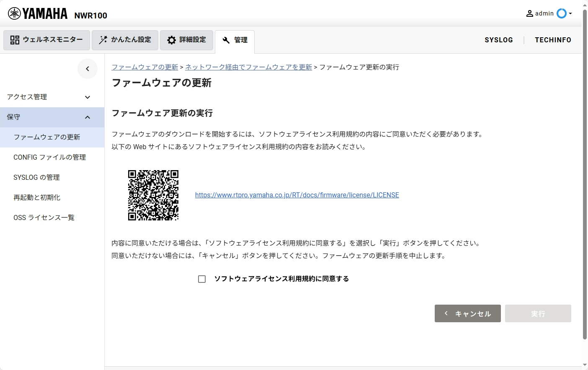The image size is (588, 370).
Task: Open the ウェルネスモニター dashboard tab
Action: tap(47, 40)
